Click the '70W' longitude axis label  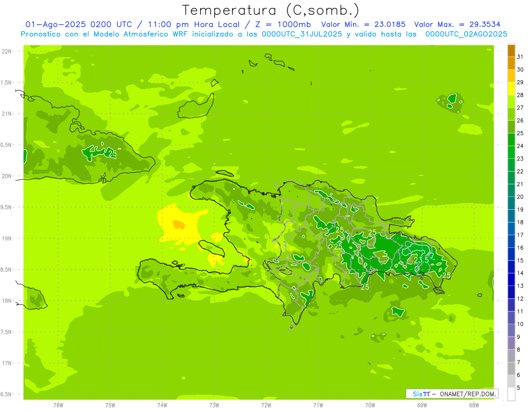click(370, 405)
